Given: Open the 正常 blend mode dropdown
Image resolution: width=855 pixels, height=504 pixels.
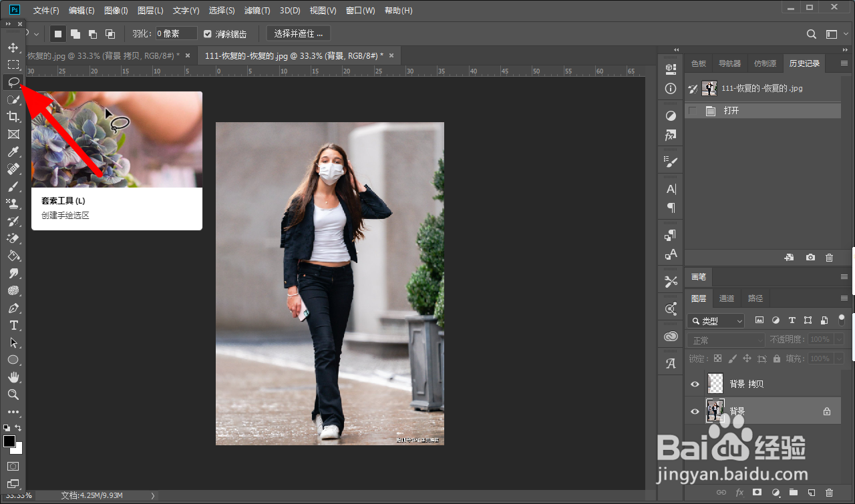Looking at the screenshot, I should coord(727,340).
